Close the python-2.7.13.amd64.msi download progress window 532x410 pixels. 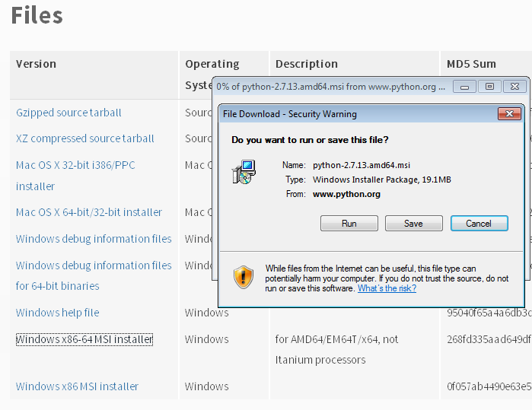514,87
